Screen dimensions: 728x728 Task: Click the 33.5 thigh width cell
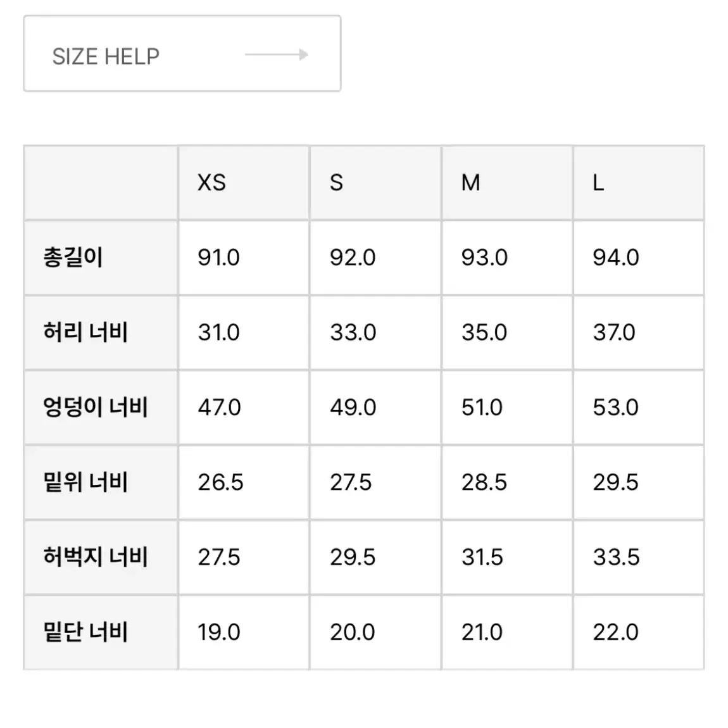click(638, 557)
